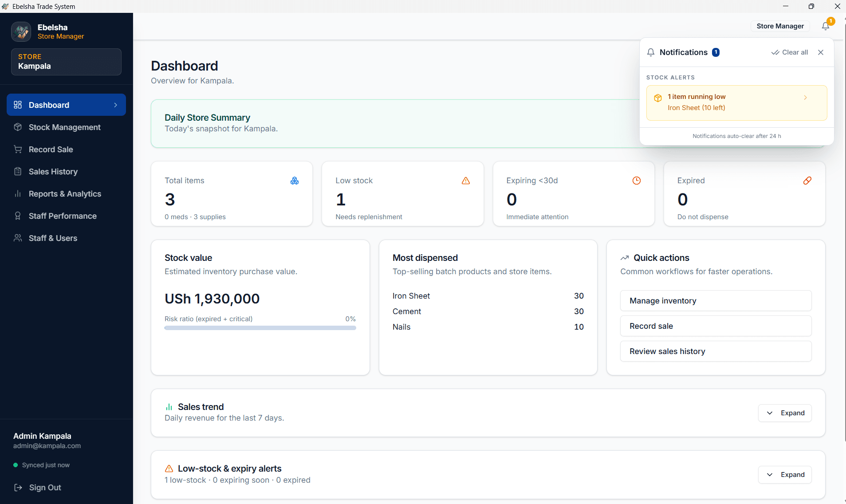This screenshot has height=504, width=846.
Task: Clear all notifications
Action: (x=790, y=52)
